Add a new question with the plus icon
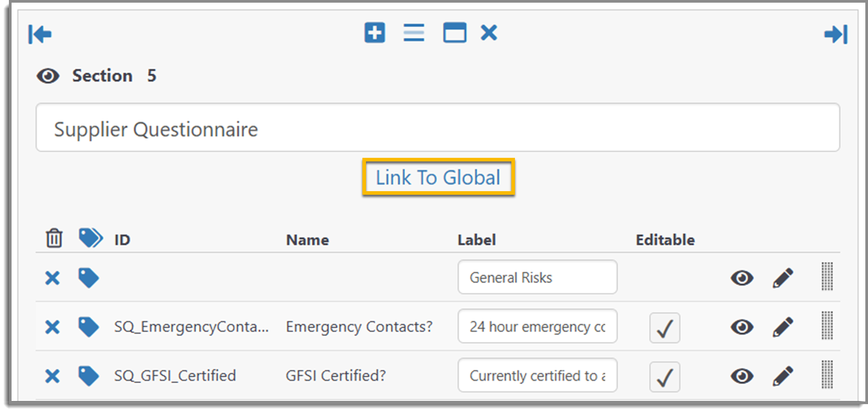Image resolution: width=868 pixels, height=413 pixels. (374, 32)
